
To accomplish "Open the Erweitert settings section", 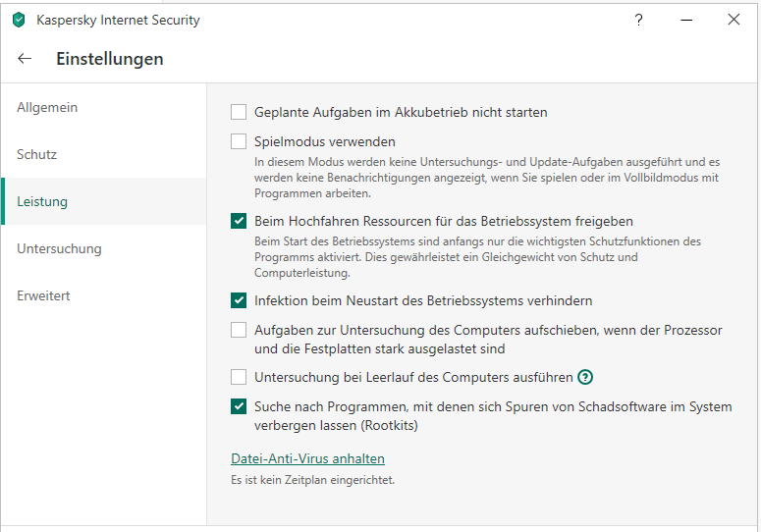I will (43, 295).
